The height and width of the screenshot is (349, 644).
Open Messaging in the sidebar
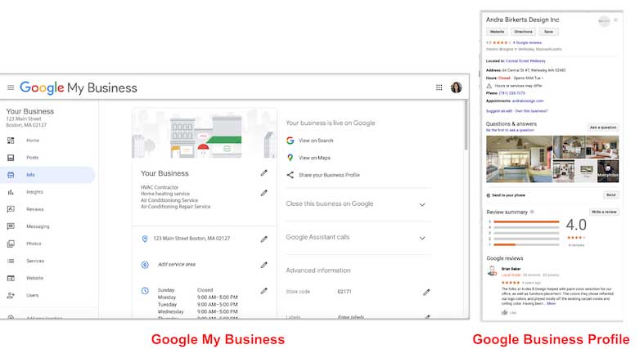coord(38,226)
